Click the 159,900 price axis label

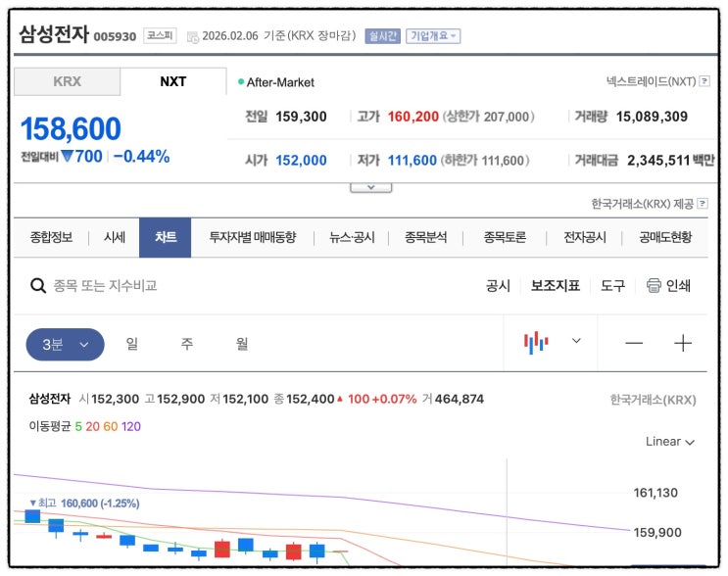tap(657, 532)
